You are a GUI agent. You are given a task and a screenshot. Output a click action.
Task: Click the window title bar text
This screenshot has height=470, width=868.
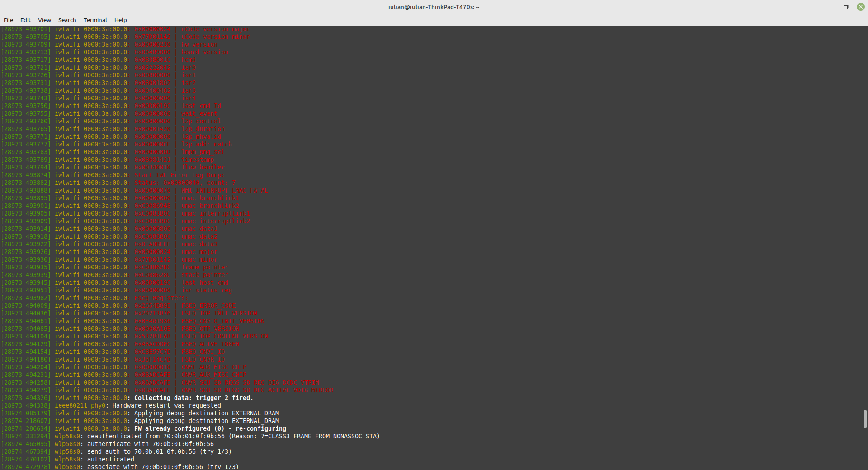coord(433,7)
